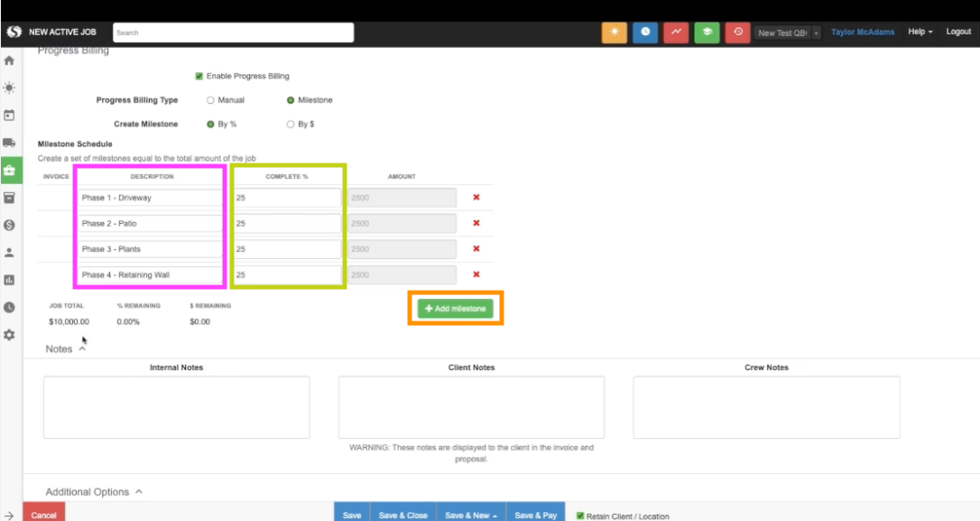This screenshot has height=521, width=980.
Task: Select Manual progress billing type
Action: point(210,100)
